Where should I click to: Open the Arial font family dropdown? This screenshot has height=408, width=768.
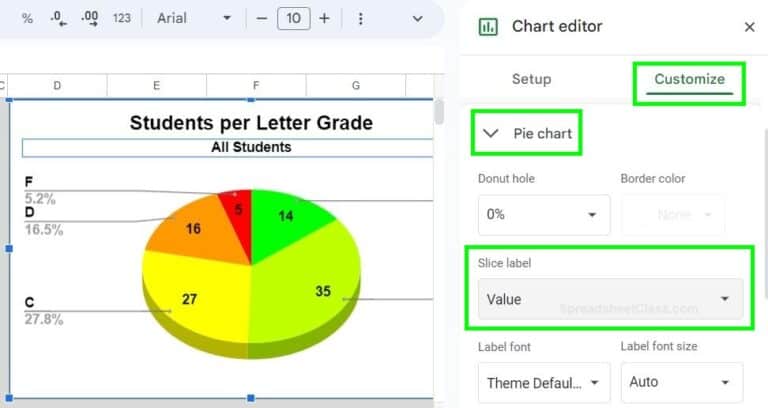tap(194, 19)
